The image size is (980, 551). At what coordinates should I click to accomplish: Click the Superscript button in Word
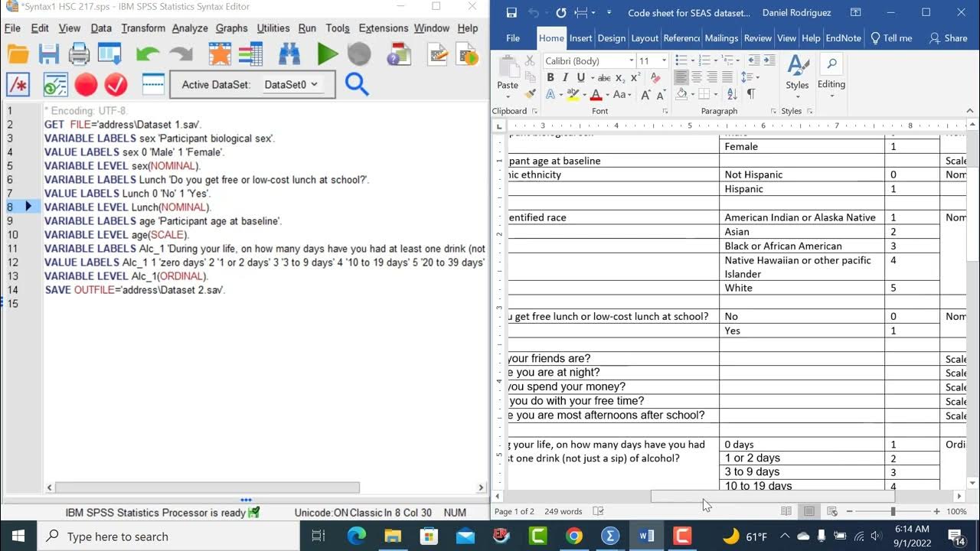(635, 78)
